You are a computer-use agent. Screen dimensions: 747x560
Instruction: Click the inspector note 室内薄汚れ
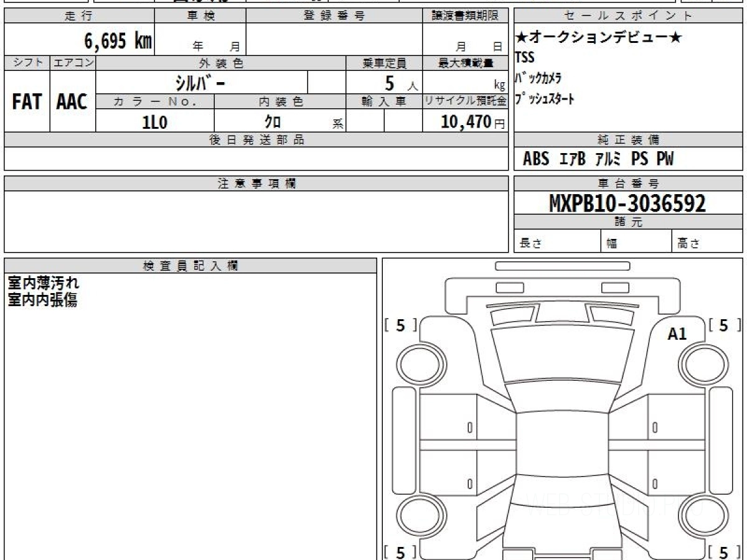(x=44, y=283)
